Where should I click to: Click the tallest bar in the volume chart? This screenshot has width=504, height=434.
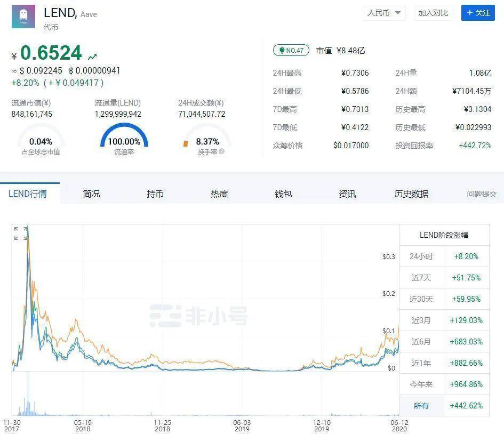[x=28, y=393]
